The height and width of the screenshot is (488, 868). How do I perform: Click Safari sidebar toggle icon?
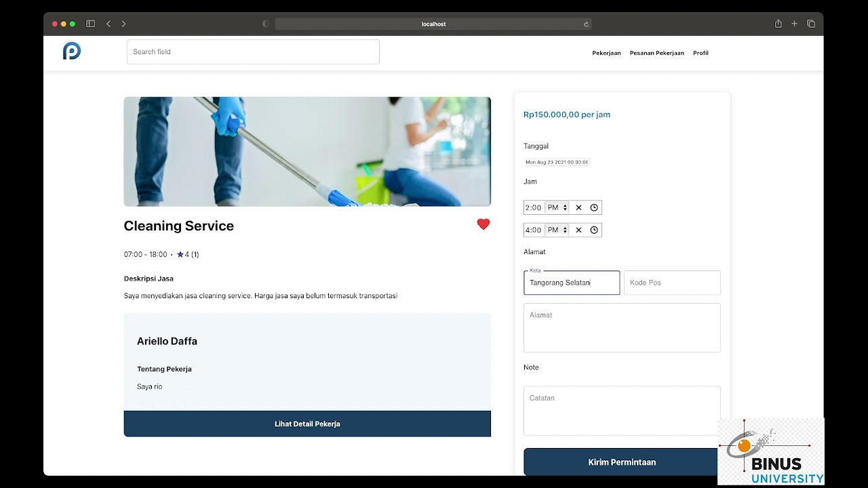[90, 24]
